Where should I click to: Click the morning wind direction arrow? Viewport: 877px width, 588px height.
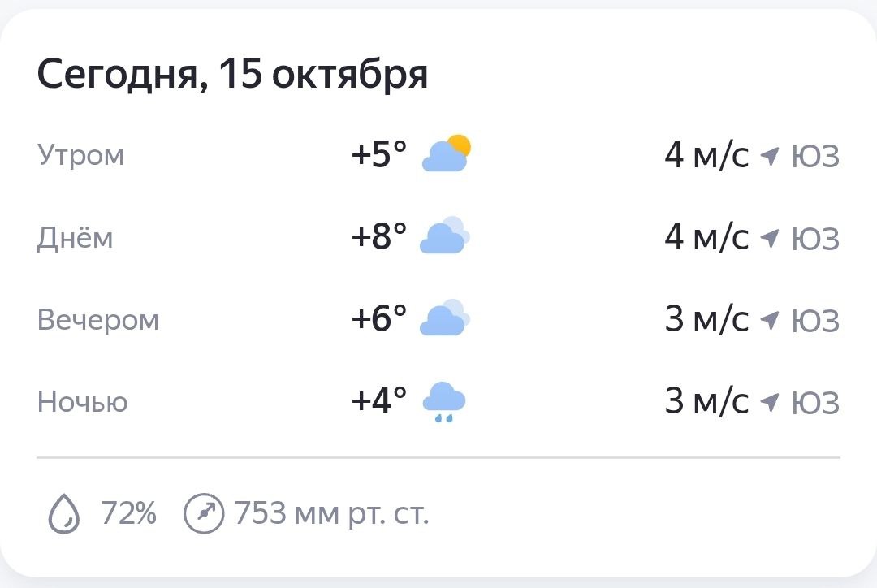769,154
